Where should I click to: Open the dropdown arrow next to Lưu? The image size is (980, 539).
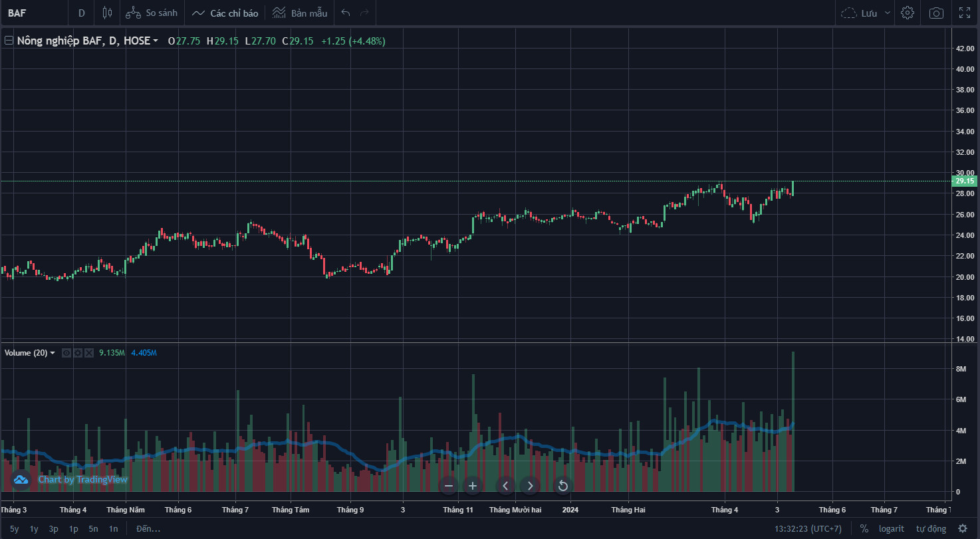click(x=888, y=13)
